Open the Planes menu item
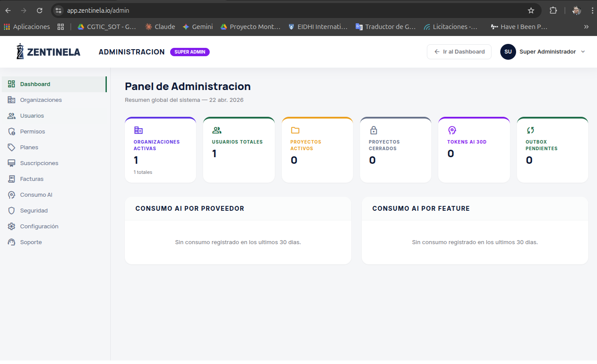 [55, 147]
